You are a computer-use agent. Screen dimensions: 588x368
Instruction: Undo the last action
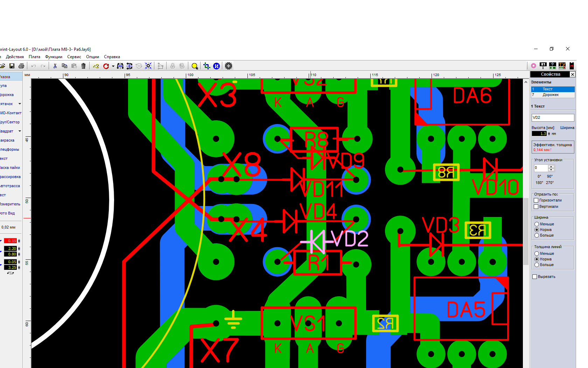pos(34,66)
